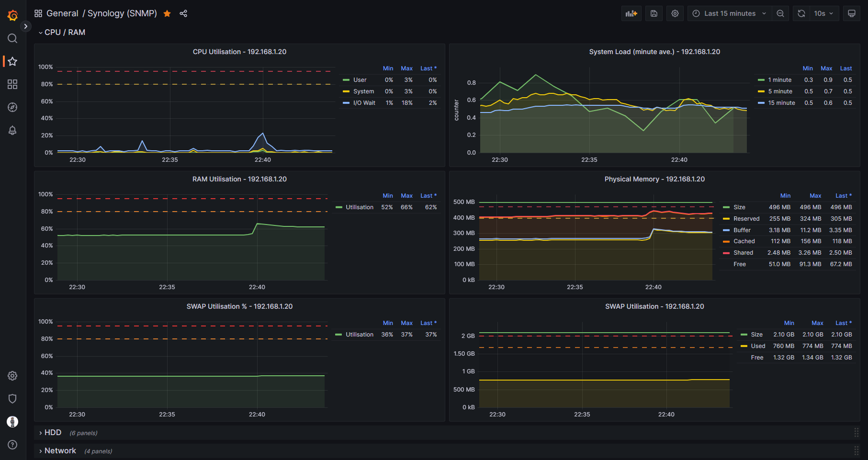Click the Grafana logo home icon

(x=12, y=15)
